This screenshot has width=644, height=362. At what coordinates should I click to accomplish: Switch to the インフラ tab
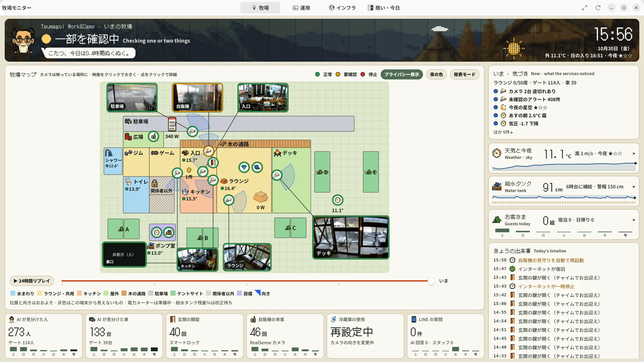342,8
